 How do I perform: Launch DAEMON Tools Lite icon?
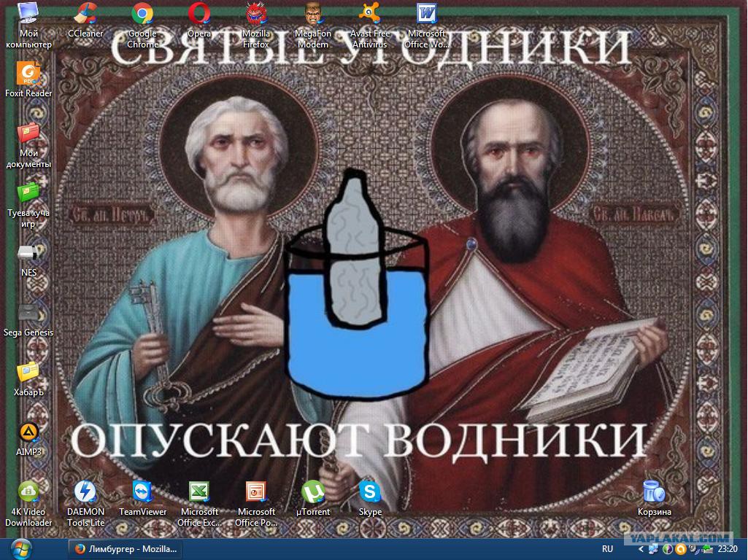[x=85, y=504]
